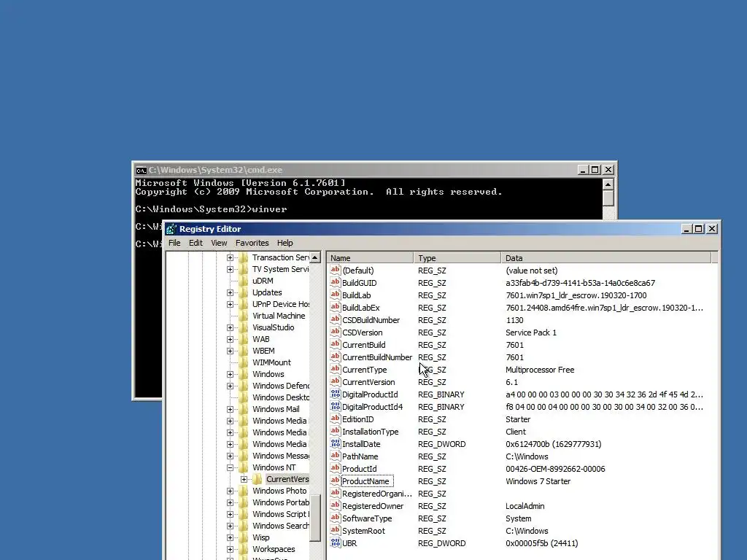The height and width of the screenshot is (560, 747).
Task: Click the cmd.exe window scroll-up arrow
Action: [608, 184]
